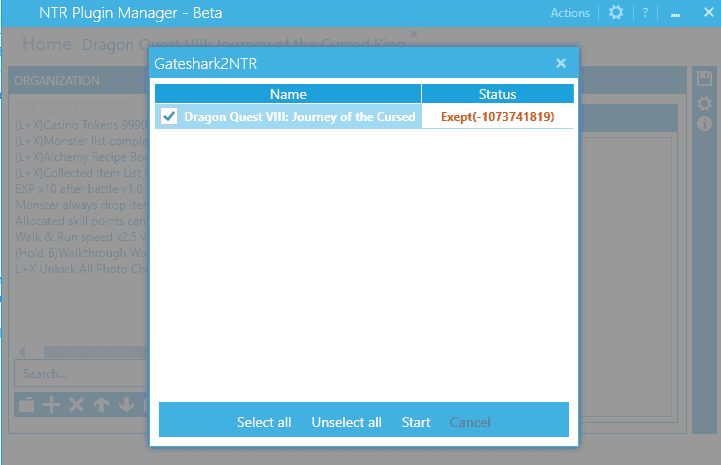Select the Walk & Run speed x2.5 entry

81,237
